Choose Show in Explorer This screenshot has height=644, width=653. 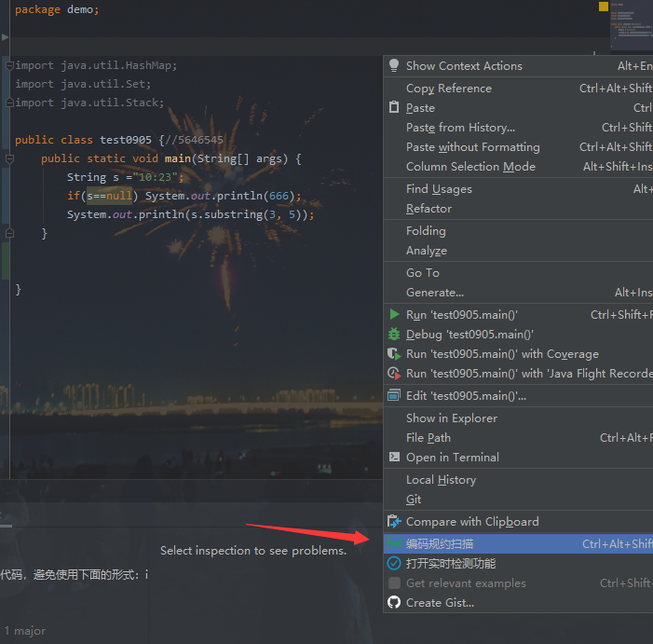pos(518,418)
